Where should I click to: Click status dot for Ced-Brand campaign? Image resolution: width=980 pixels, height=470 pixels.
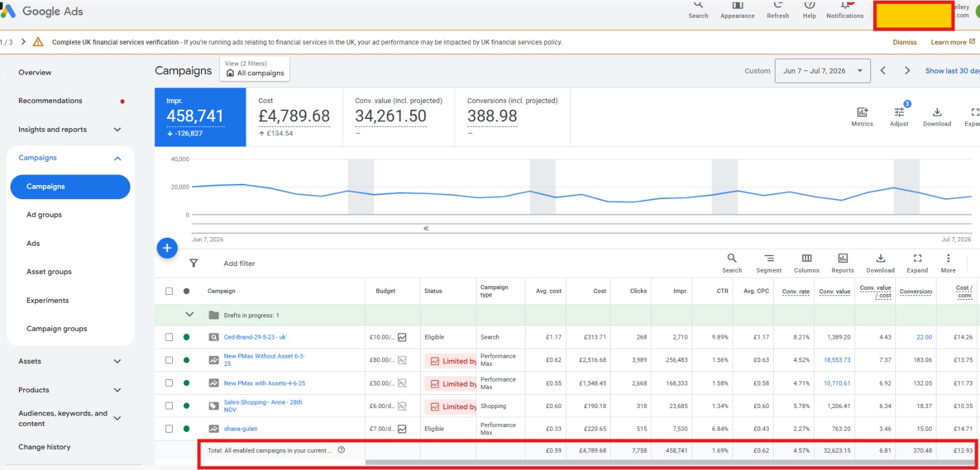point(186,337)
